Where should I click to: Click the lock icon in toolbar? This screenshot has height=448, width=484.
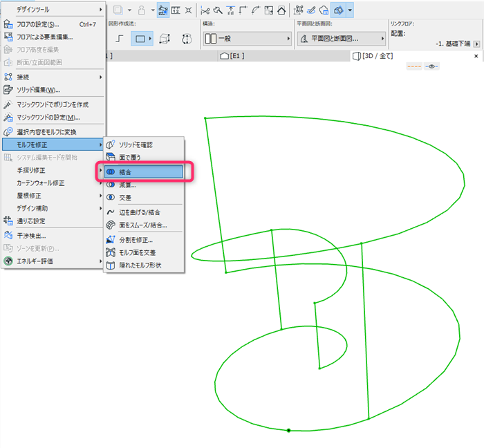[142, 10]
